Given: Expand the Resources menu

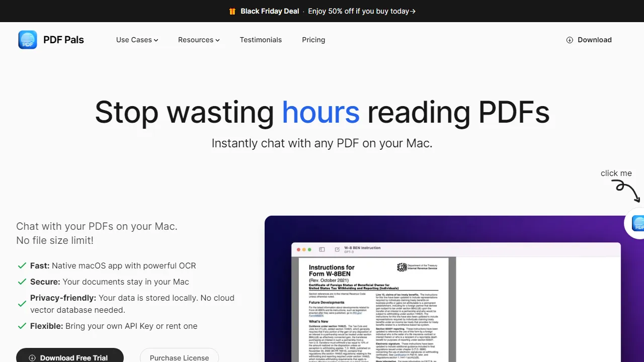Looking at the screenshot, I should [199, 40].
